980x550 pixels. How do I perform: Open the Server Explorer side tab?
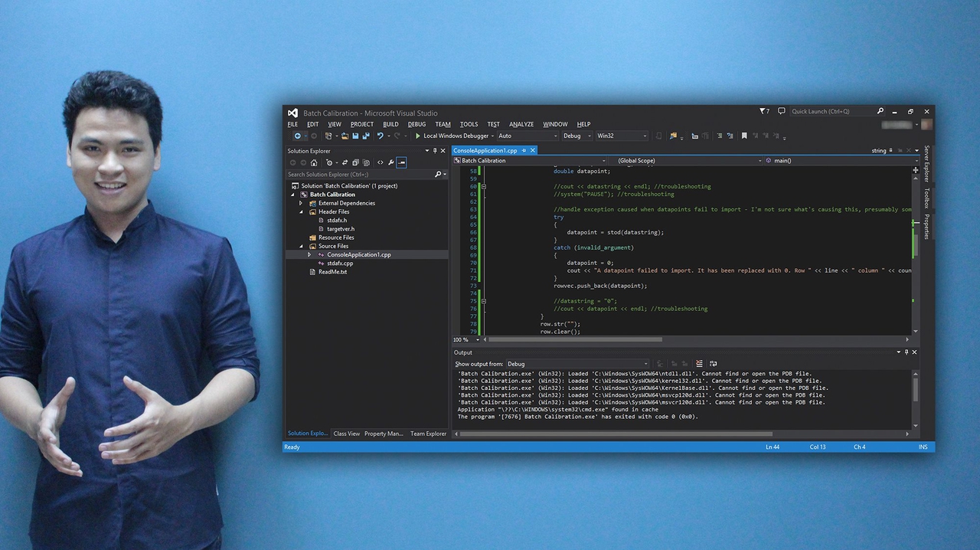[x=926, y=163]
